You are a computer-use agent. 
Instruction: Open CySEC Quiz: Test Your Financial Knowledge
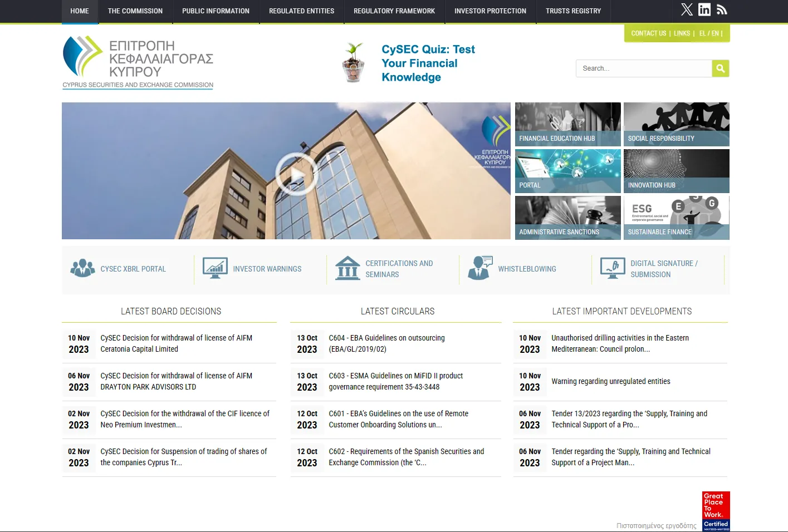pyautogui.click(x=428, y=63)
